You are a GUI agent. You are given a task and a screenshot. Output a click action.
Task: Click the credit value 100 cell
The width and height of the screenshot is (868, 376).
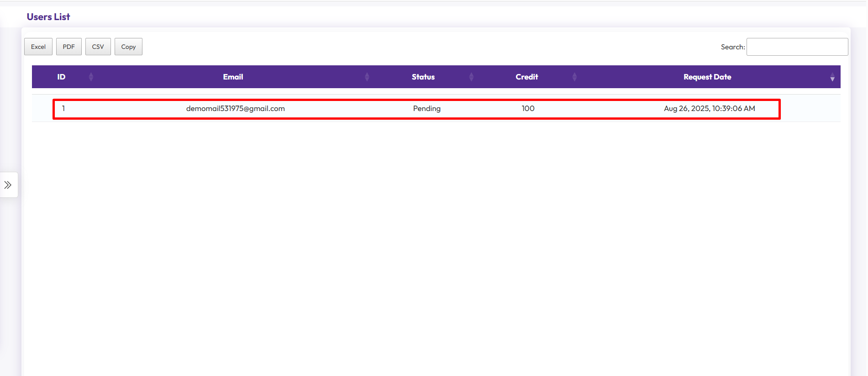tap(528, 108)
